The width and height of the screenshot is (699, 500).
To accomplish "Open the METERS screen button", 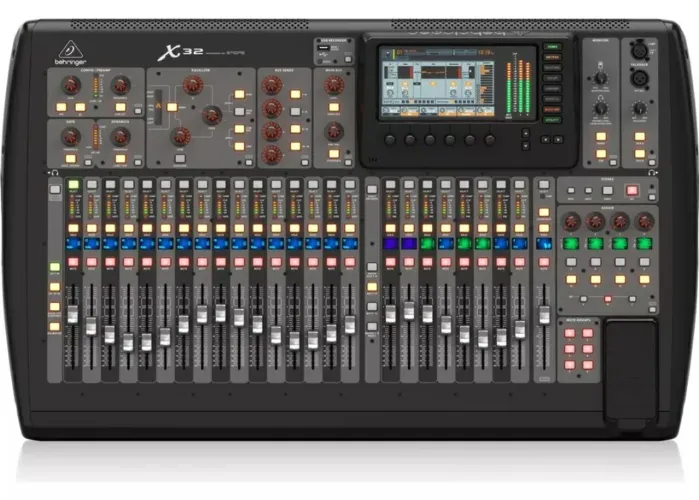I will 552,57.
